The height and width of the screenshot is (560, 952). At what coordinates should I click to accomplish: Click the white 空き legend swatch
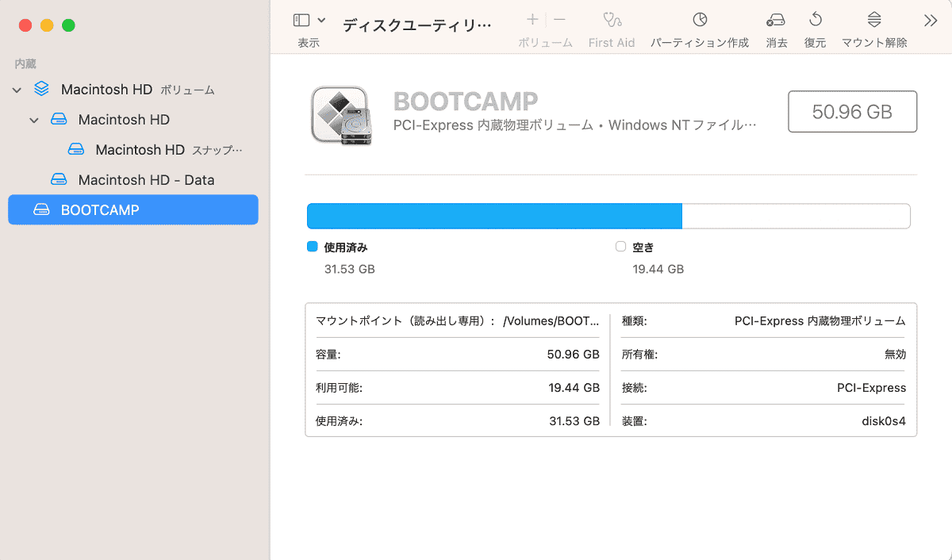click(x=620, y=247)
